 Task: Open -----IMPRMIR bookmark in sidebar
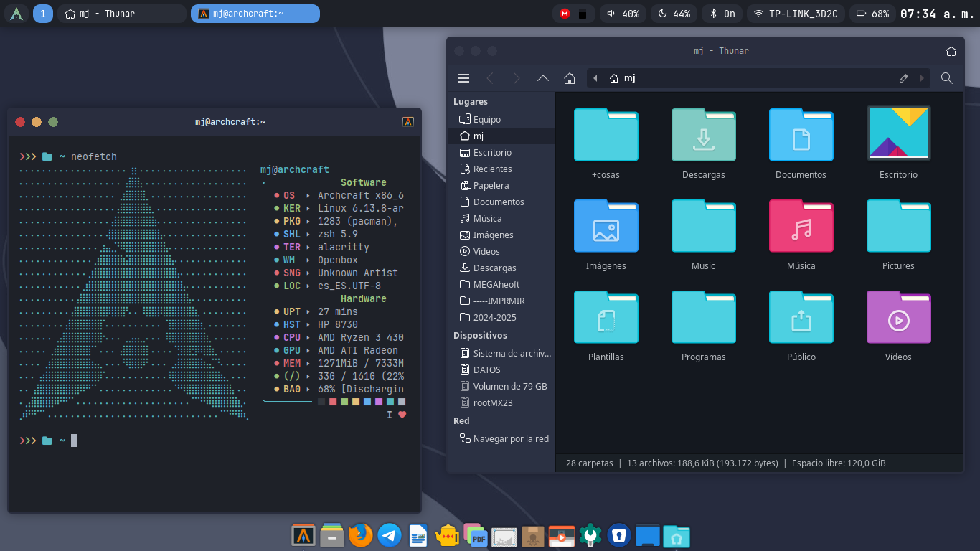tap(501, 301)
